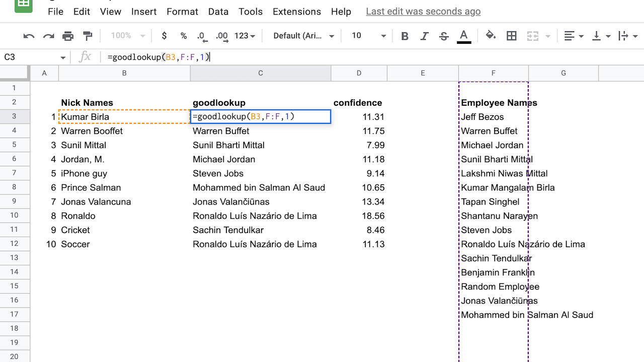The image size is (644, 362).
Task: Decrease decimal places icon
Action: tap(202, 36)
